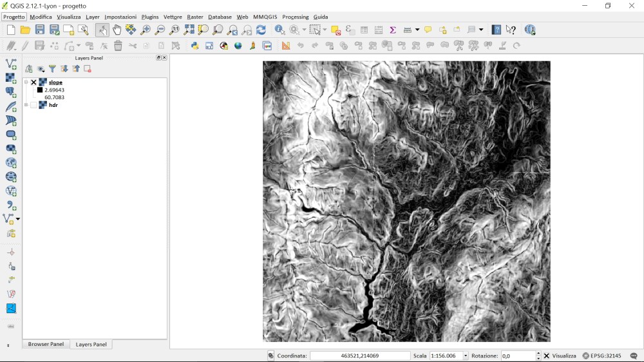Refresh the map canvas
Image resolution: width=644 pixels, height=362 pixels.
point(261,30)
